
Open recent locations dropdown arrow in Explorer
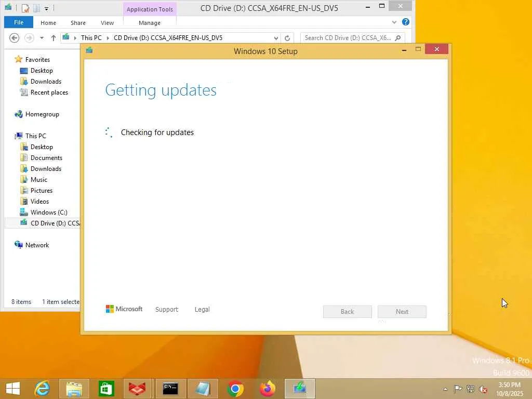tap(42, 38)
